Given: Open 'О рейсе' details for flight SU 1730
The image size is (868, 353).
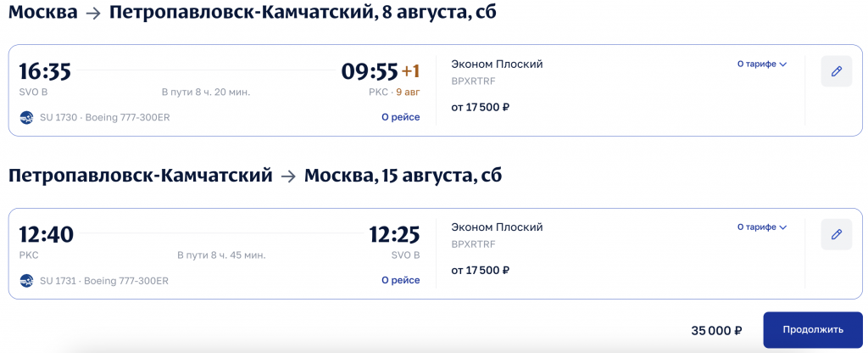Looking at the screenshot, I should (400, 117).
